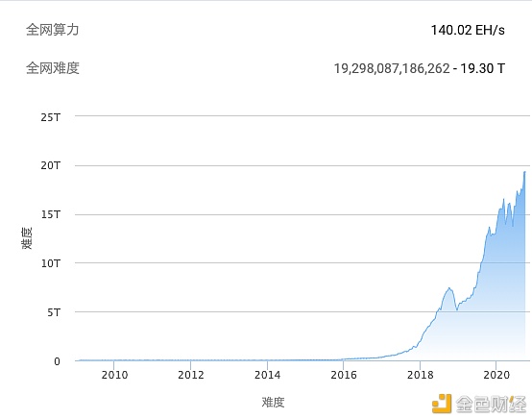Click the 25T y-axis label
The height and width of the screenshot is (419, 532).
(x=51, y=117)
